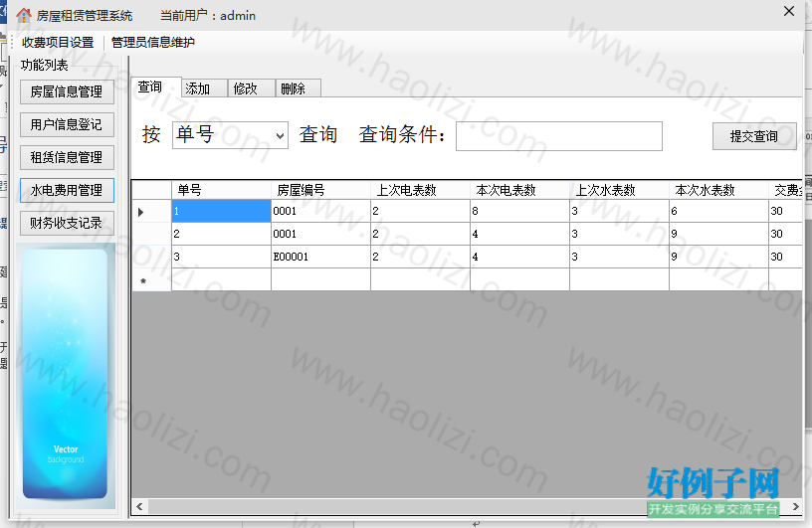The height and width of the screenshot is (528, 812).
Task: Select the new-row asterisk row header
Action: point(151,279)
